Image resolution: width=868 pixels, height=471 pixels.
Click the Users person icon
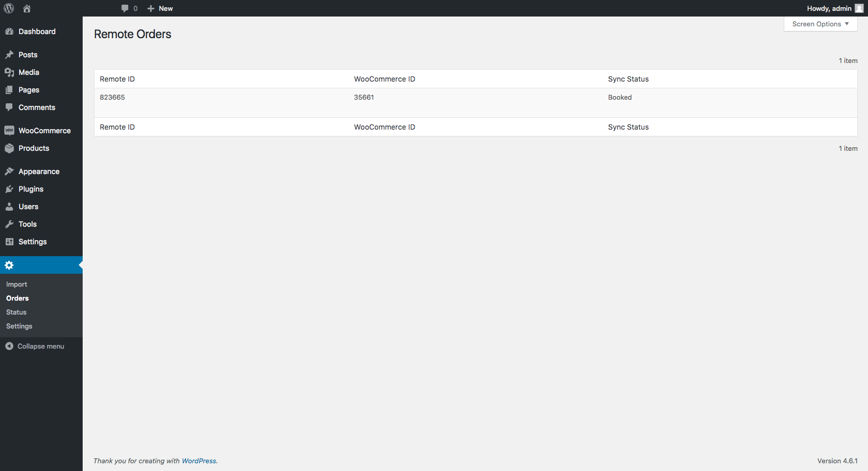(x=9, y=207)
